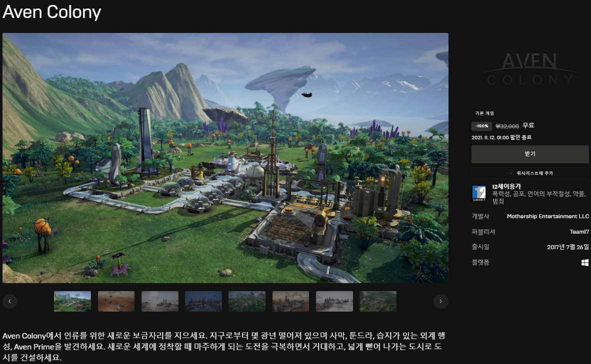Screen dimensions: 591x364
Task: Select the second orange desert thumbnail
Action: click(116, 301)
